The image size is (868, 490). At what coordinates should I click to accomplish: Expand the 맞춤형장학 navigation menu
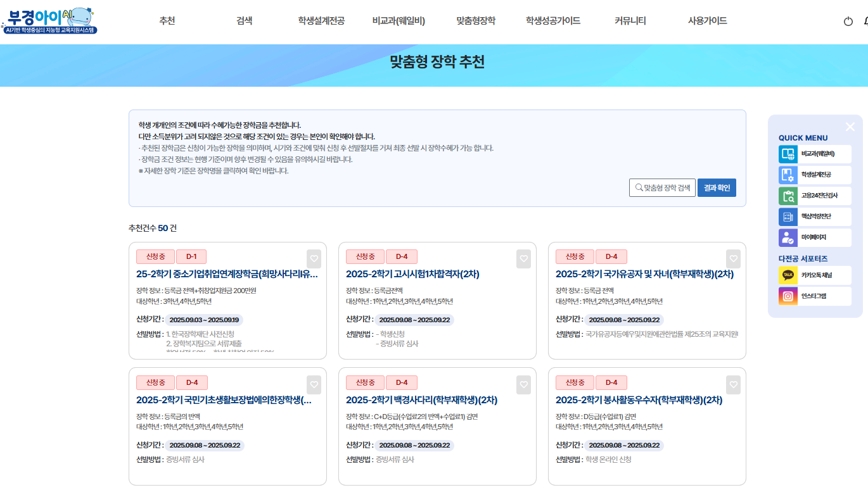point(476,21)
